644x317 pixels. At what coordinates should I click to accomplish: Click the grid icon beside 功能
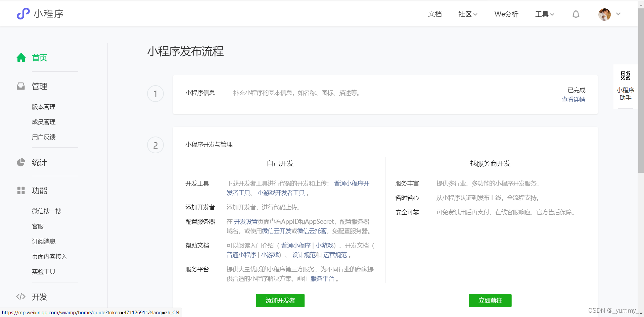(21, 191)
